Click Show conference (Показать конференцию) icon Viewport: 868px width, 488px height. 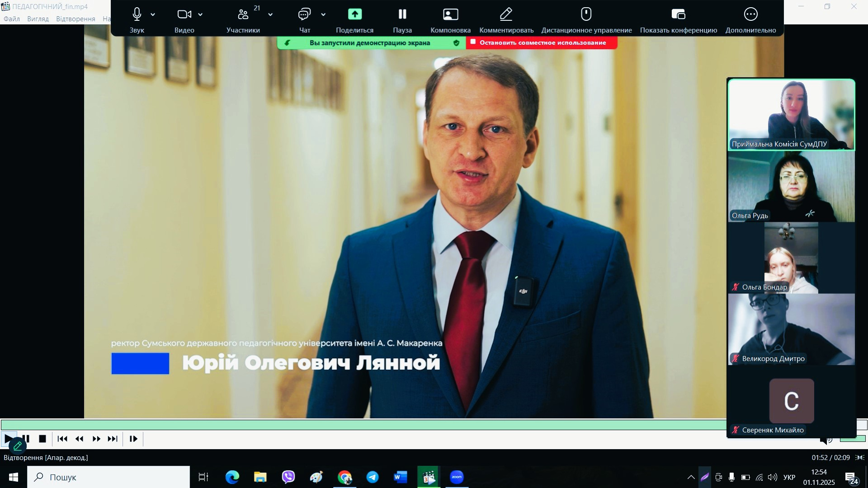tap(678, 14)
